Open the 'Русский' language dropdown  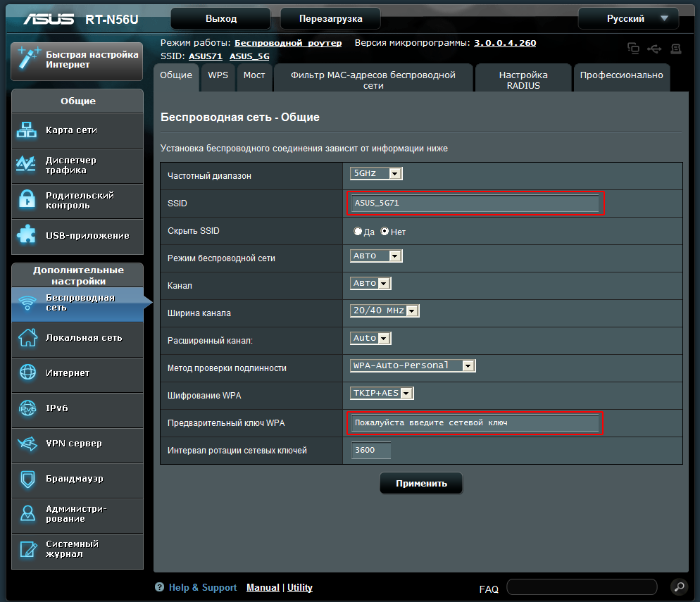tap(628, 19)
